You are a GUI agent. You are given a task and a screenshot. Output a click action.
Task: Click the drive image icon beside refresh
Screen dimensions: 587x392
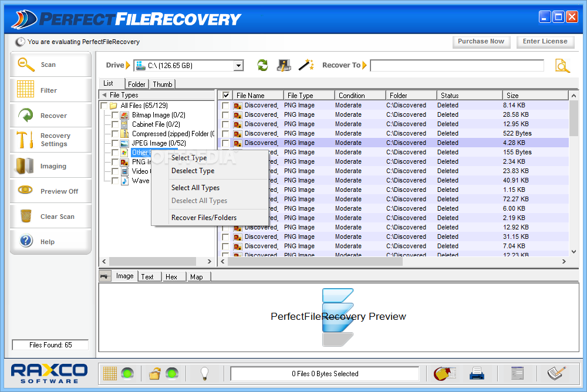(x=284, y=65)
